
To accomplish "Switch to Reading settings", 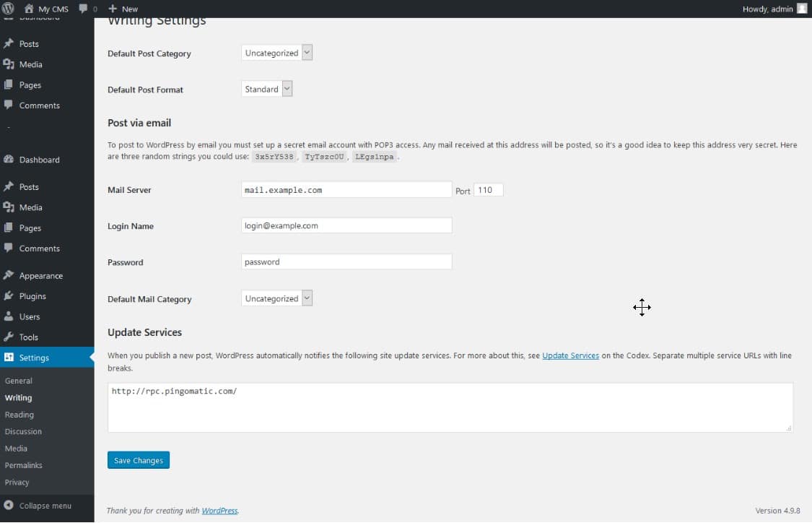I will [x=20, y=414].
